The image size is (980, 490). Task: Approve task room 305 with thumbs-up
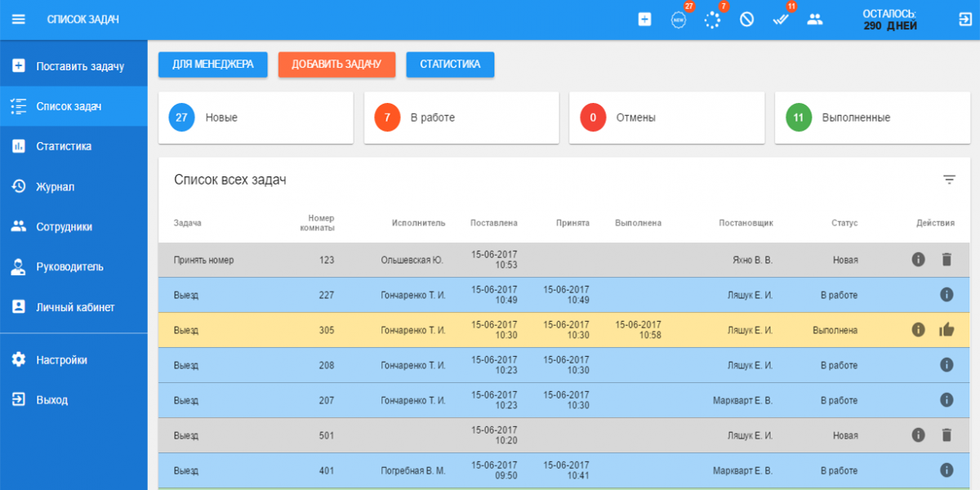[947, 330]
